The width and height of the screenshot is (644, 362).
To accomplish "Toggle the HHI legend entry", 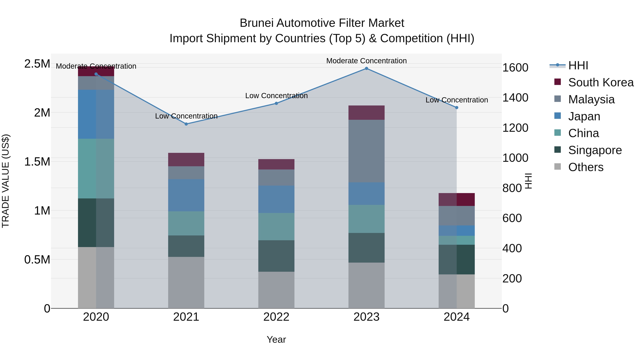I will (x=569, y=65).
